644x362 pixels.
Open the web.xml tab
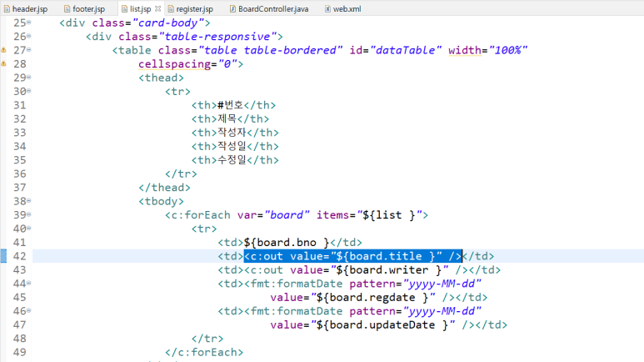pos(343,8)
